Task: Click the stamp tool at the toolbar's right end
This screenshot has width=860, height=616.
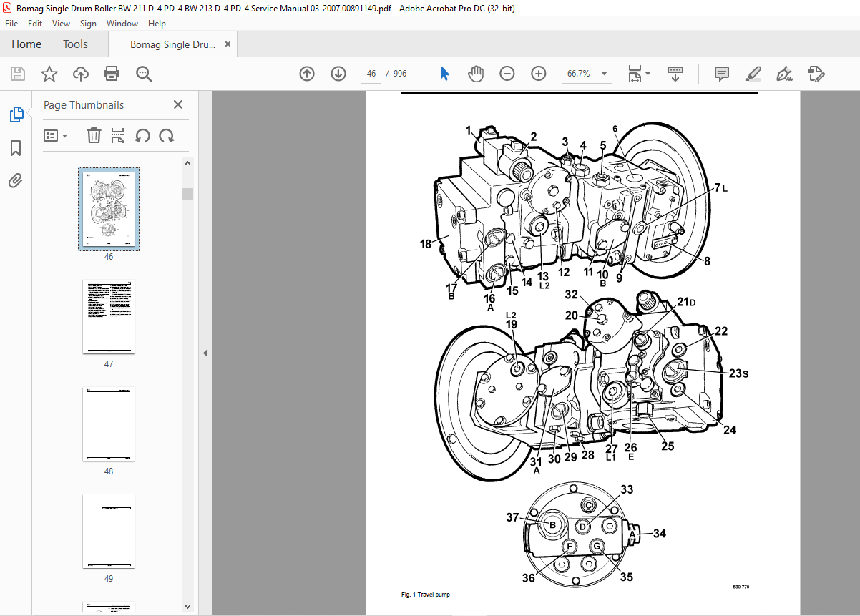Action: [x=816, y=74]
